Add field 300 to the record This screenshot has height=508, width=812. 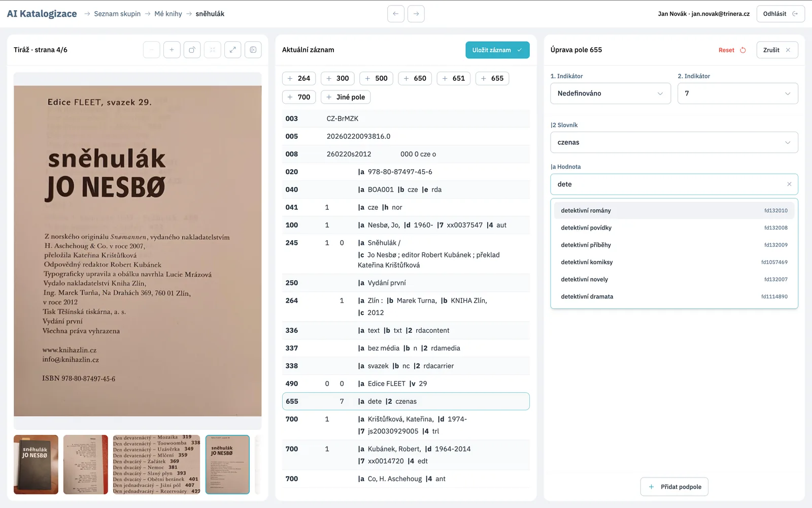click(337, 78)
